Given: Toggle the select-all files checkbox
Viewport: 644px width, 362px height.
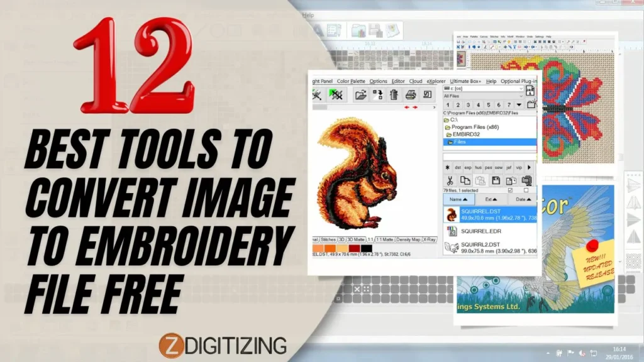Looking at the screenshot, I should [x=511, y=190].
